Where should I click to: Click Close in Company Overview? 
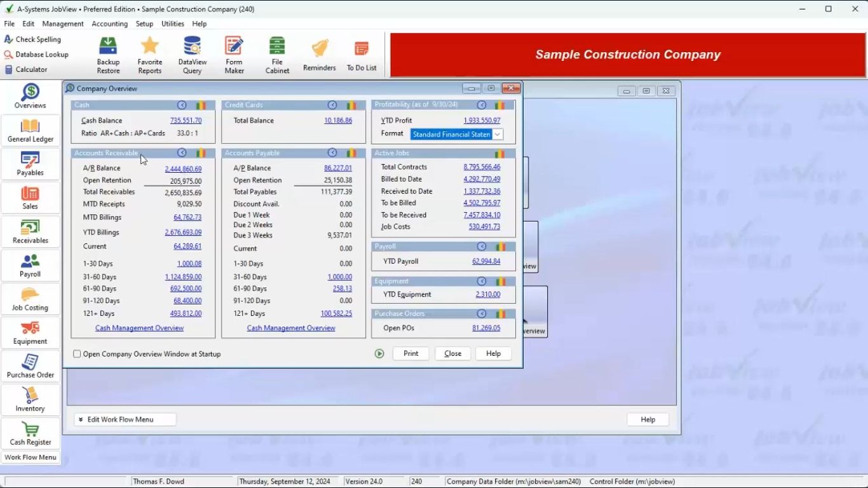(453, 354)
